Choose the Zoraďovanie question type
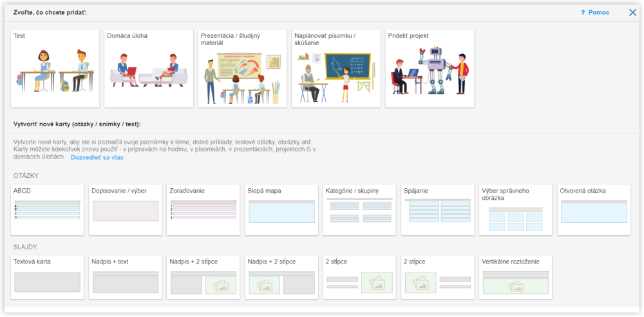Screen dimensions: 644x317 click(204, 210)
